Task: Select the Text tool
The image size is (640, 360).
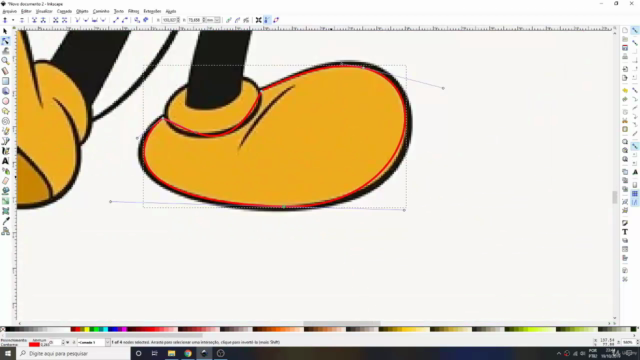Action: point(5,161)
